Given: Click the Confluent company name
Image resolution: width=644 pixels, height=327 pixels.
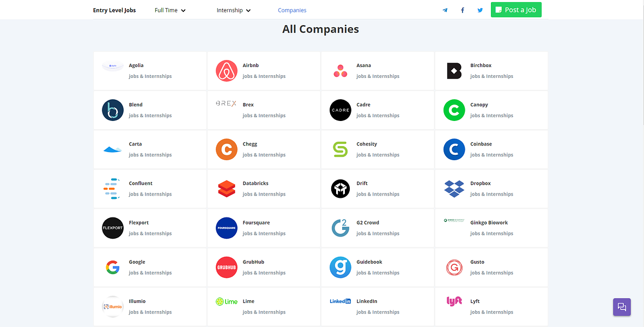Looking at the screenshot, I should [141, 183].
